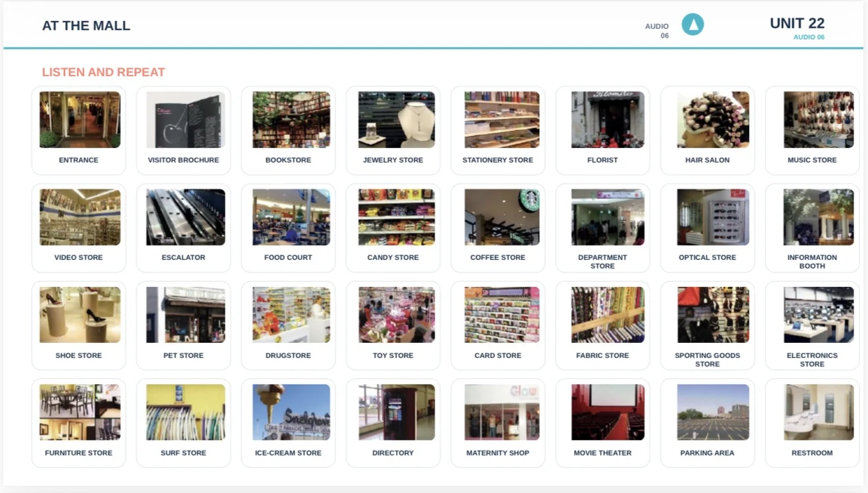Select the Florist picture card
This screenshot has width=868, height=493.
pyautogui.click(x=602, y=130)
